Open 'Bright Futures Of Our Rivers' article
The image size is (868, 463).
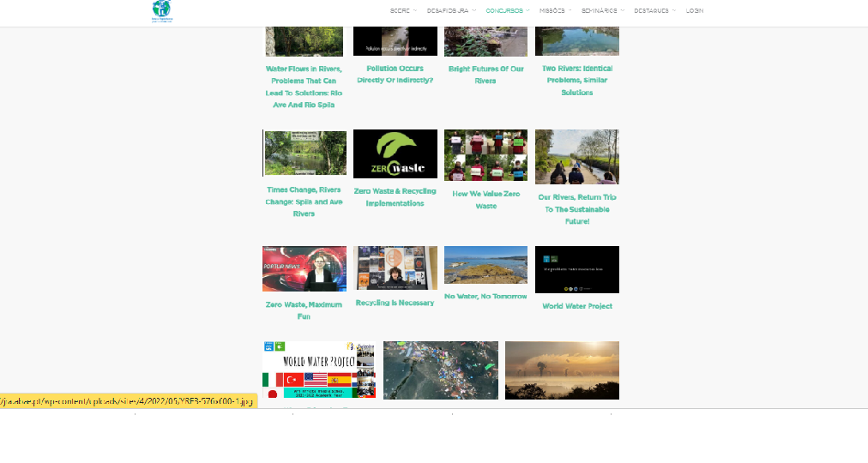click(485, 74)
